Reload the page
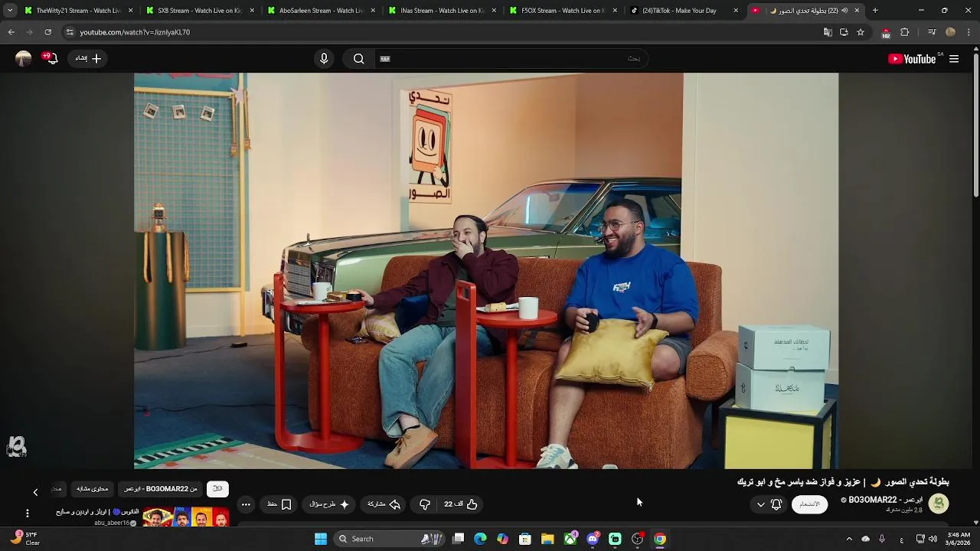Image resolution: width=980 pixels, height=551 pixels. [47, 32]
